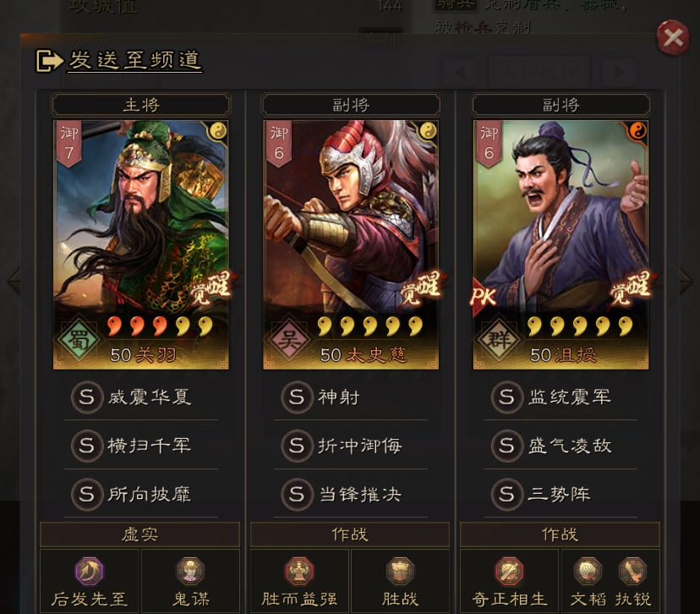Select the 太史慈 general card portrait
This screenshot has width=700, height=614.
click(351, 244)
